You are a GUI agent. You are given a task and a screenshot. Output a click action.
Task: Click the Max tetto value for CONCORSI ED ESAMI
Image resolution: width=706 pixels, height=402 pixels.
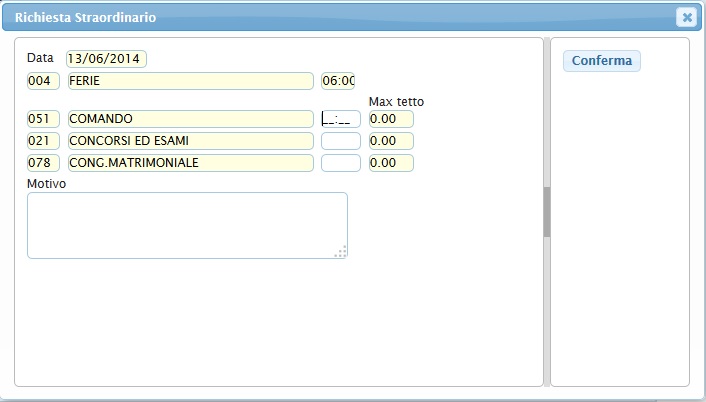[390, 141]
